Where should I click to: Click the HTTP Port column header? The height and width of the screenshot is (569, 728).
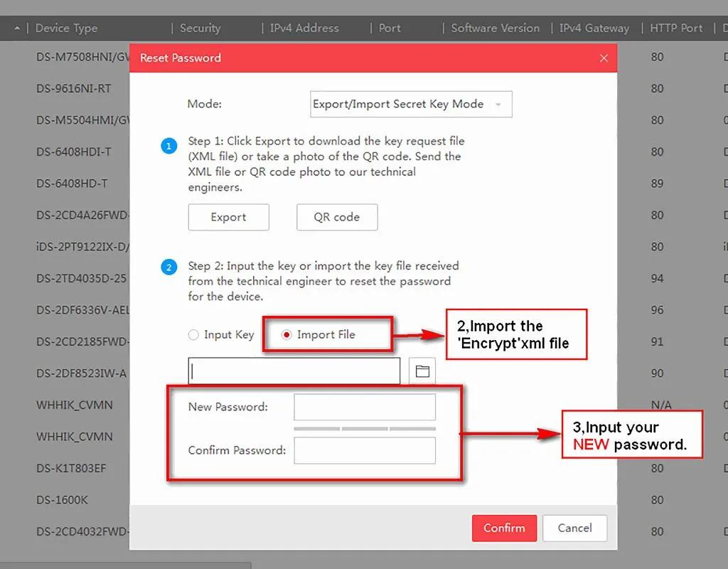(x=676, y=28)
